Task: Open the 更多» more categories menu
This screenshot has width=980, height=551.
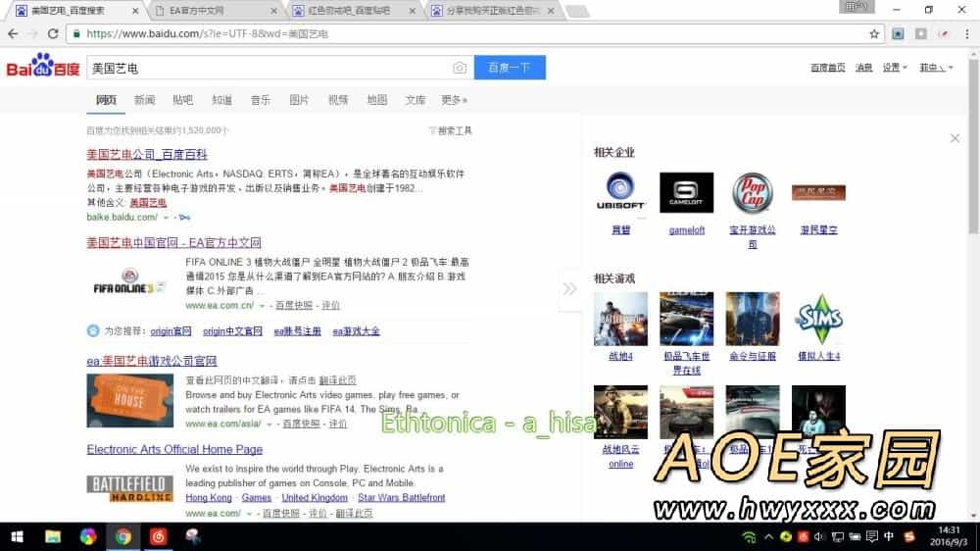Action: coord(454,100)
